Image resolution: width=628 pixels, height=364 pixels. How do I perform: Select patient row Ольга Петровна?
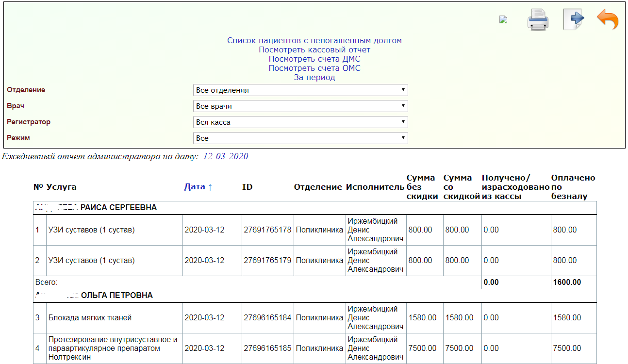tap(116, 296)
